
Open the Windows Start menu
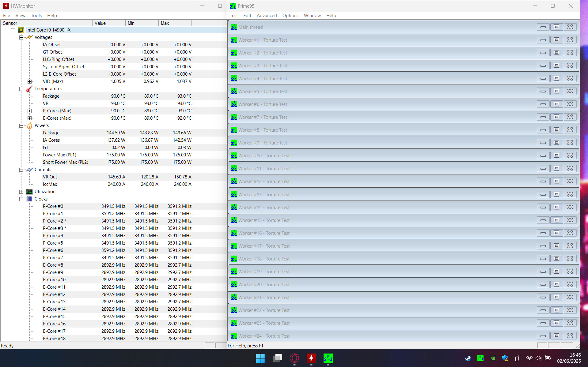260,358
